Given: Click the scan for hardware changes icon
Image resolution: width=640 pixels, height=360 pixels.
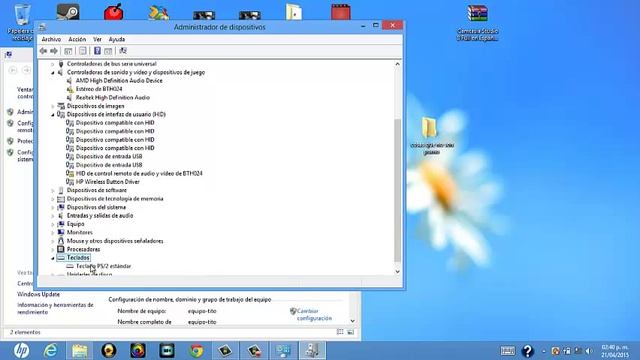Looking at the screenshot, I should tap(123, 51).
